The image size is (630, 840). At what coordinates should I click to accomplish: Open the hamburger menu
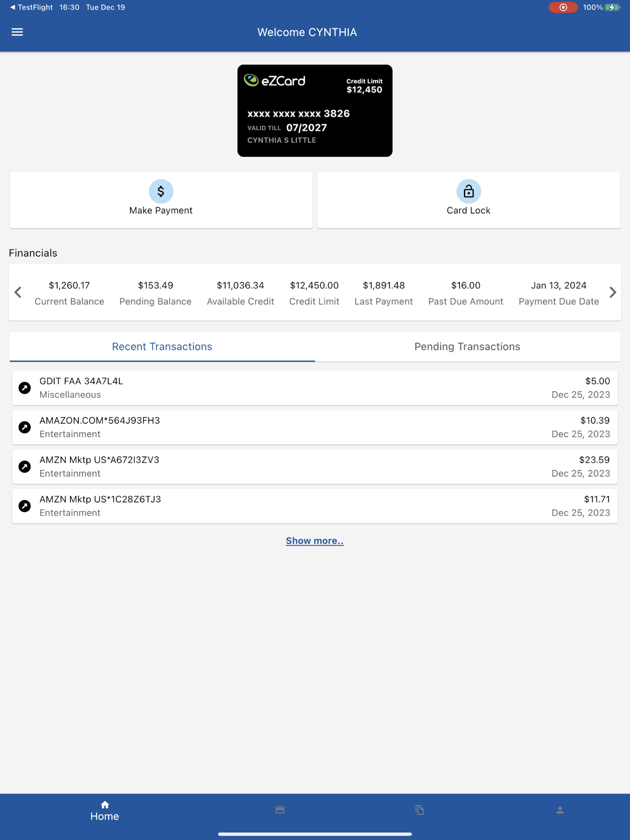pyautogui.click(x=17, y=32)
